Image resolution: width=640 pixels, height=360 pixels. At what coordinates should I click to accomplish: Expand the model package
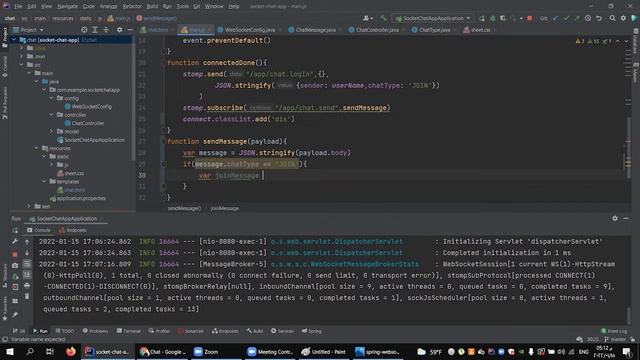click(51, 131)
